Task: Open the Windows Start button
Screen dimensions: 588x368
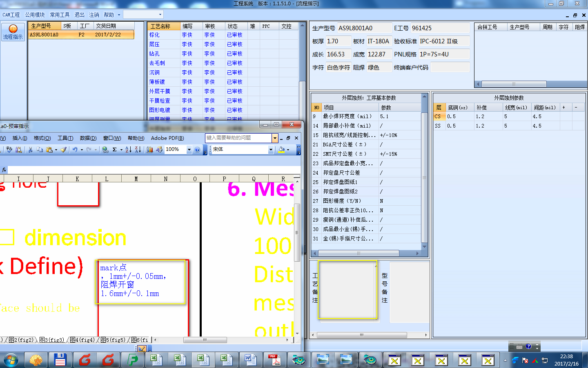Action: pyautogui.click(x=11, y=360)
